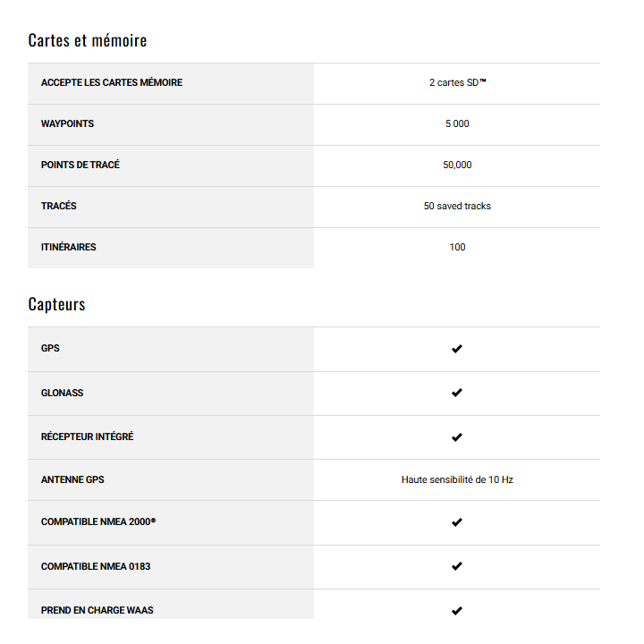Select the 50 saved tracks text
Image resolution: width=644 pixels, height=644 pixels.
(x=457, y=207)
